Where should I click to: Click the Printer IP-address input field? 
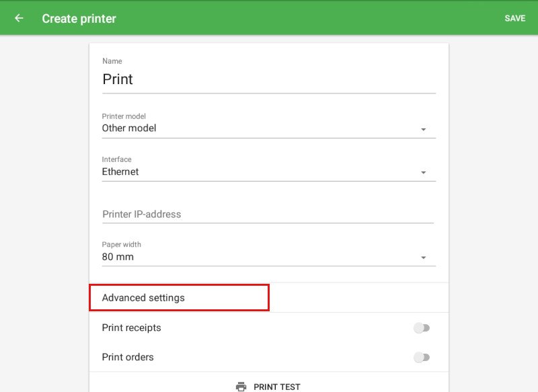coord(268,214)
